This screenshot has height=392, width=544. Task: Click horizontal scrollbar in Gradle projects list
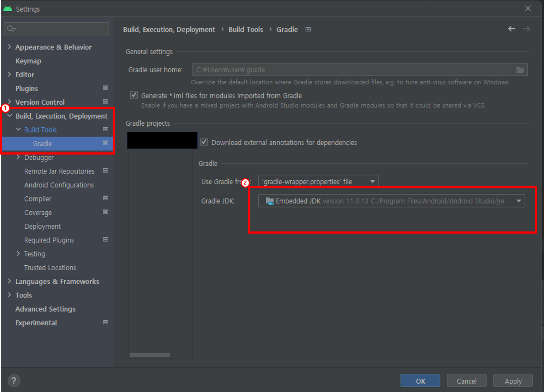click(150, 355)
